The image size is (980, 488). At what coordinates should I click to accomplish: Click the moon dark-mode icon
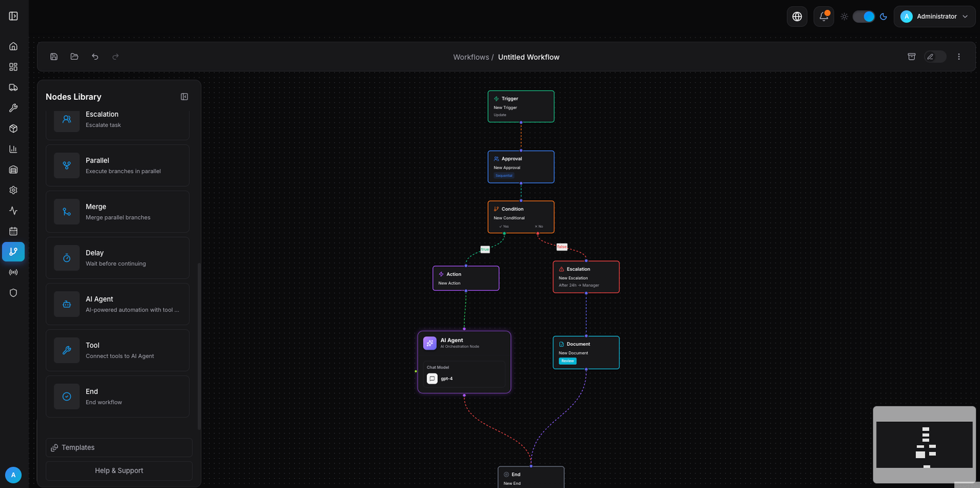click(883, 17)
